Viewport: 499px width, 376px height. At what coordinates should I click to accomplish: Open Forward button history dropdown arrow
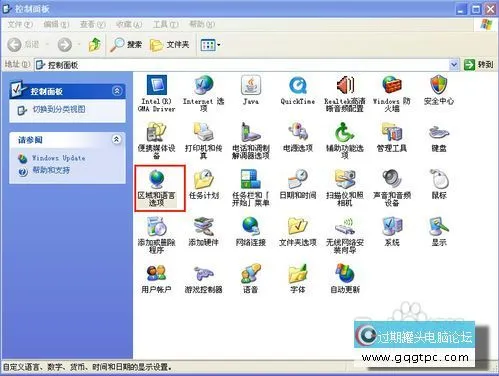(x=79, y=44)
